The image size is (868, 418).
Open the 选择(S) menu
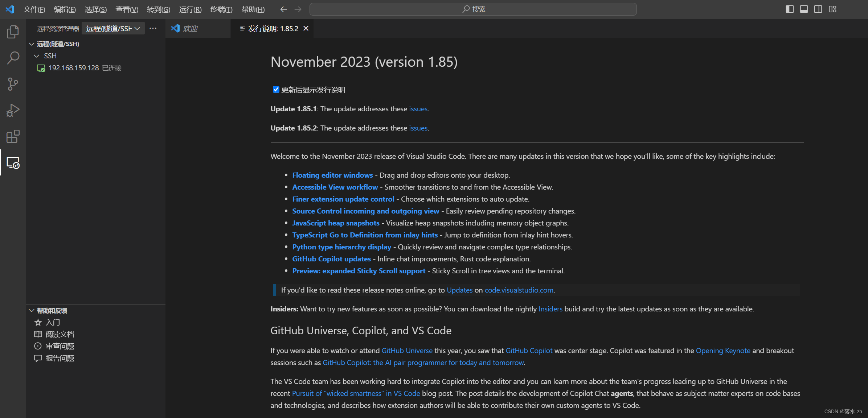point(96,9)
